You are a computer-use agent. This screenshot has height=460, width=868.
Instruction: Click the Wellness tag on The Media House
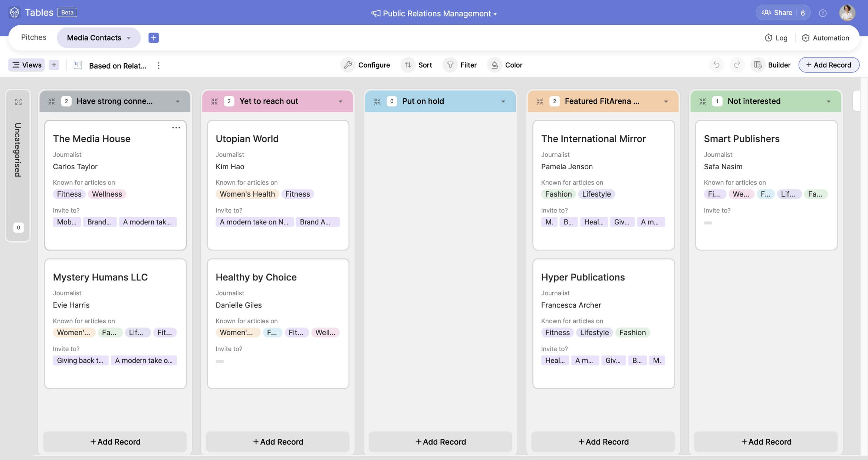pyautogui.click(x=107, y=194)
